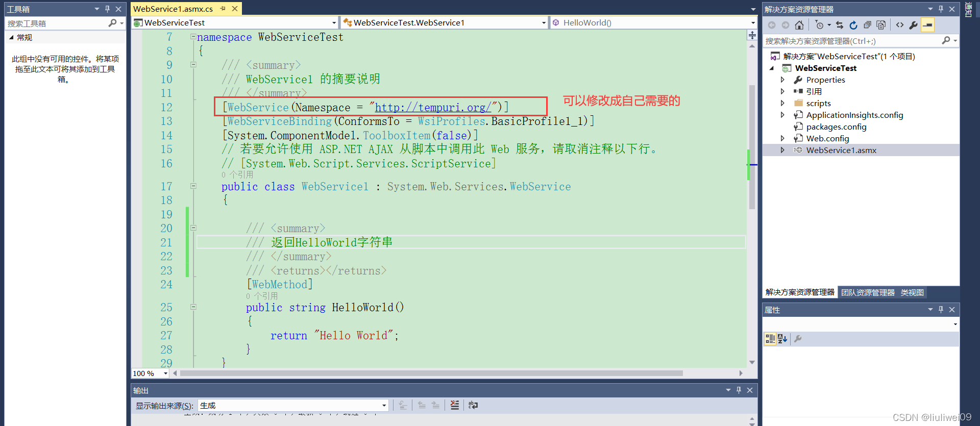
Task: Toggle Word Wrap in Output toolbar
Action: coord(473,405)
